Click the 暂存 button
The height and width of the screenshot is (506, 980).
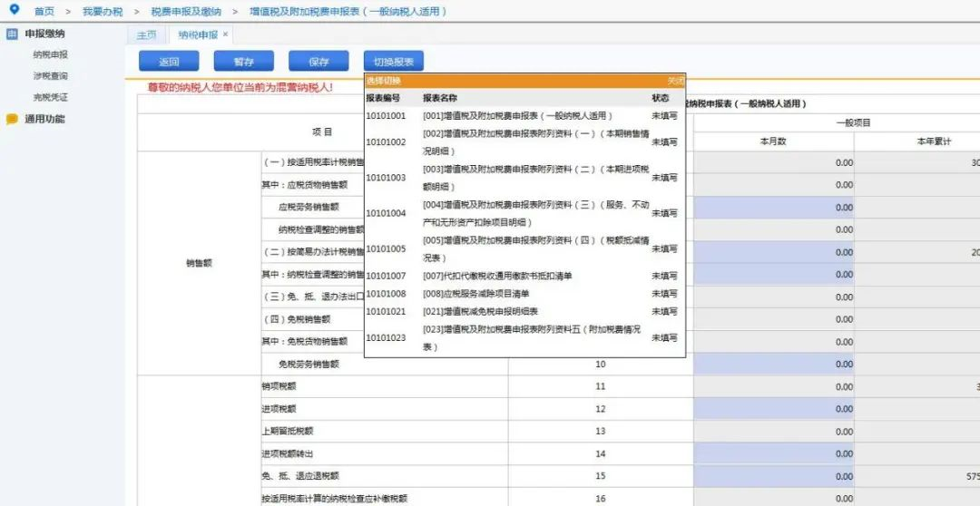244,62
